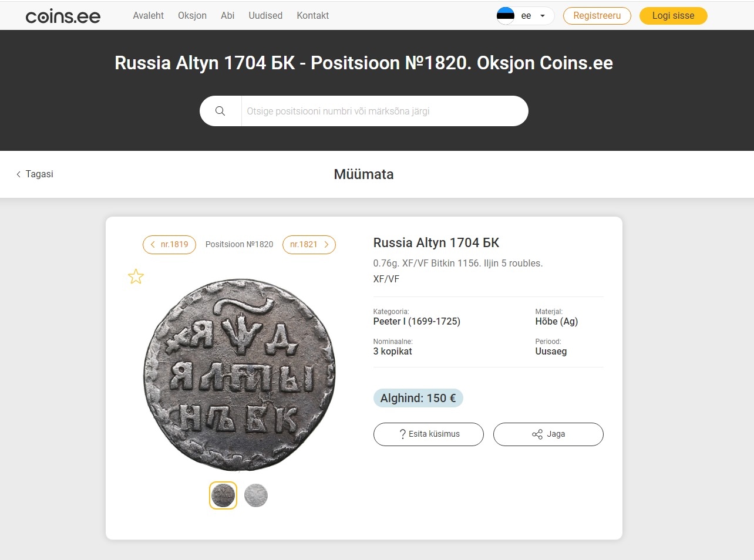This screenshot has height=560, width=754.
Task: Show the second coin thumbnail image
Action: 256,495
